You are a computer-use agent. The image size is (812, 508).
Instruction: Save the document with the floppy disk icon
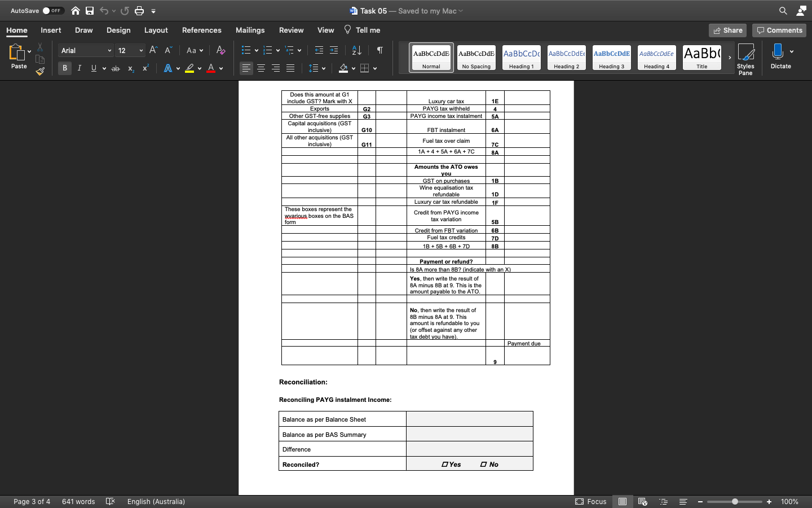click(x=90, y=11)
